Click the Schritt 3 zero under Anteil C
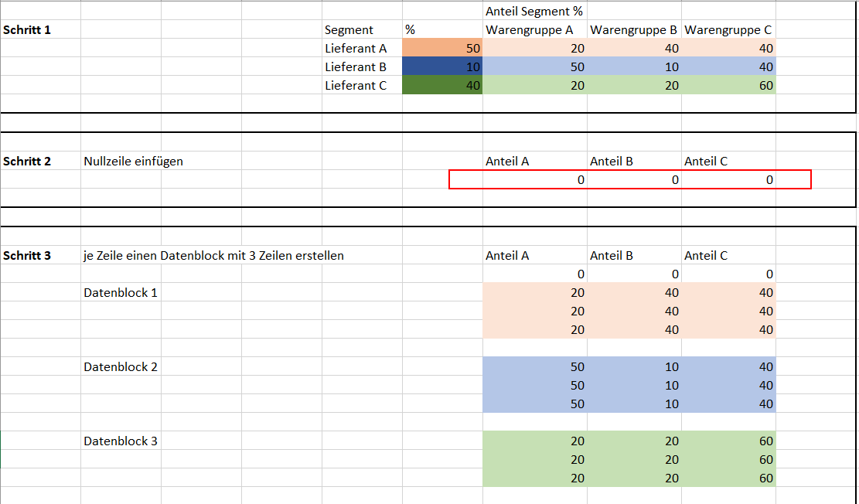 (x=728, y=274)
